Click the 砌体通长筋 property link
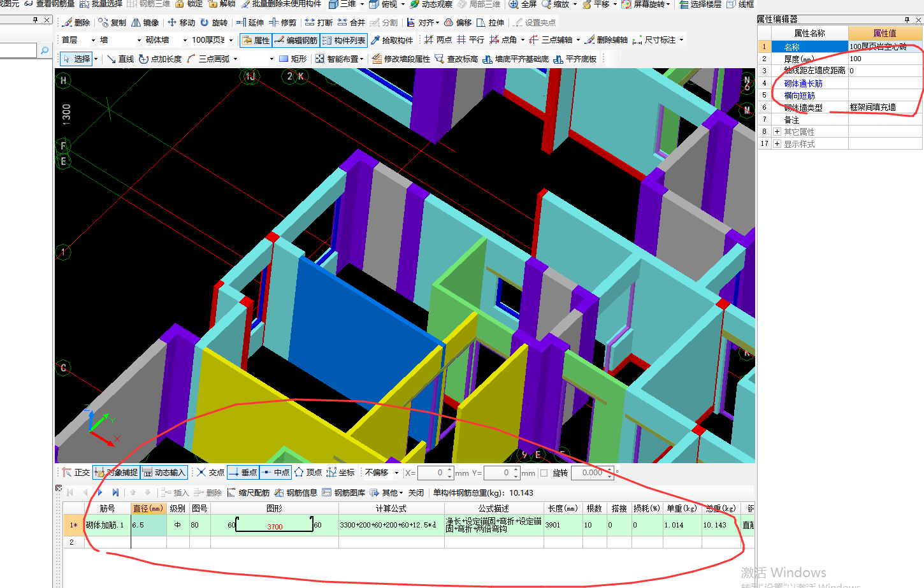The width and height of the screenshot is (924, 588). click(x=803, y=83)
